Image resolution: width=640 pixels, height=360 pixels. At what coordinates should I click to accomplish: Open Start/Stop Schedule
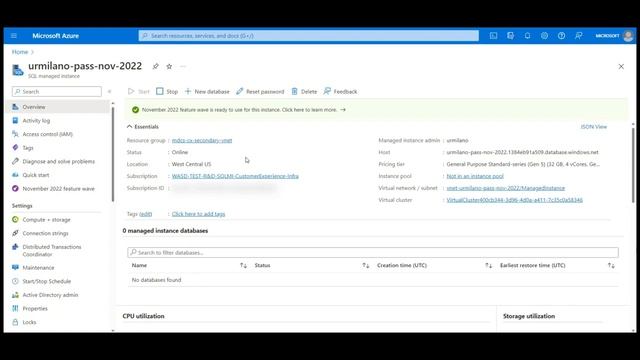47,281
